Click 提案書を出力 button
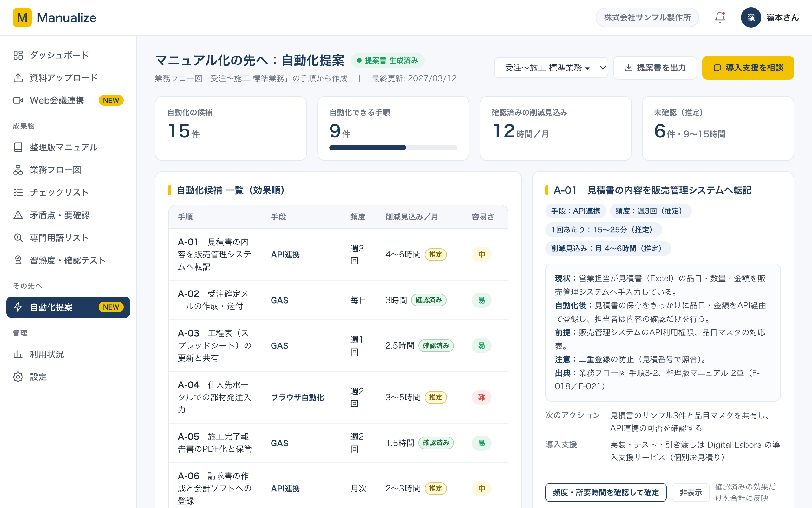 tap(655, 68)
